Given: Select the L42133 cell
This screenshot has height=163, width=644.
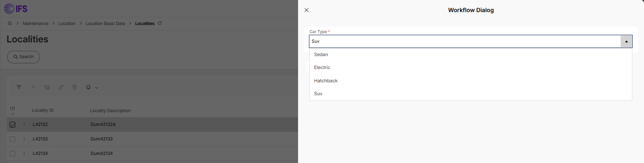Looking at the screenshot, I should pyautogui.click(x=40, y=139).
